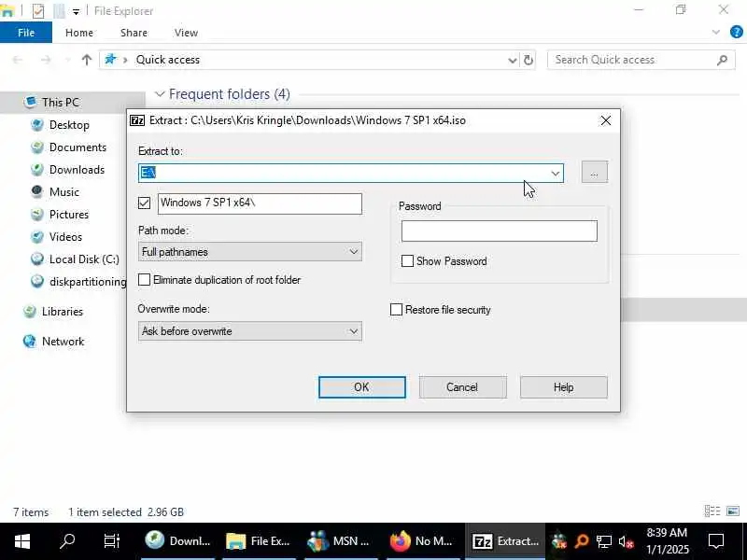
Task: Collapse the Frequent folders section
Action: 160,94
